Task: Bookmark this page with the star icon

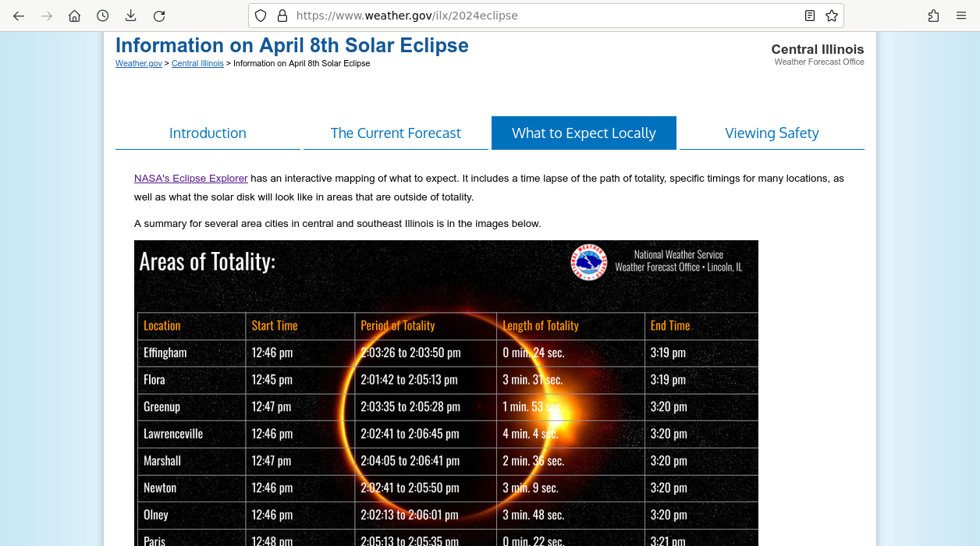Action: click(x=832, y=16)
